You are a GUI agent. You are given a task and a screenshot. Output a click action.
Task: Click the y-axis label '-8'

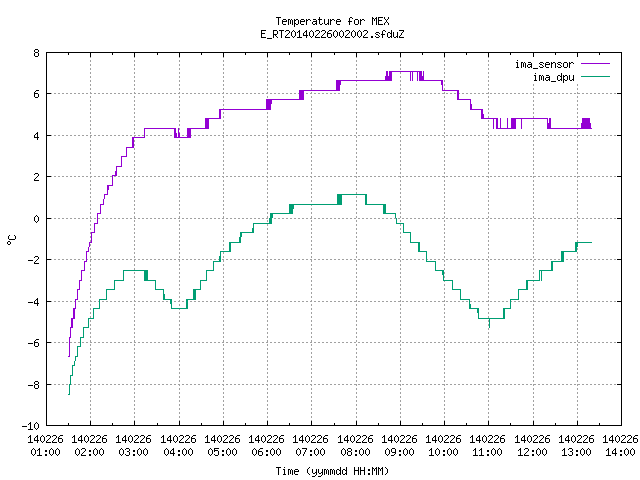[x=33, y=384]
